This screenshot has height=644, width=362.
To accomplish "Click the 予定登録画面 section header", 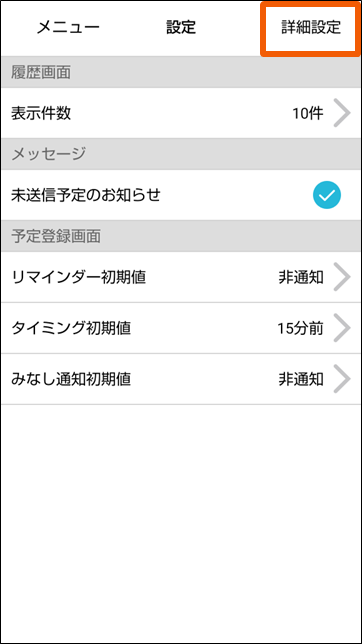I will [56, 236].
